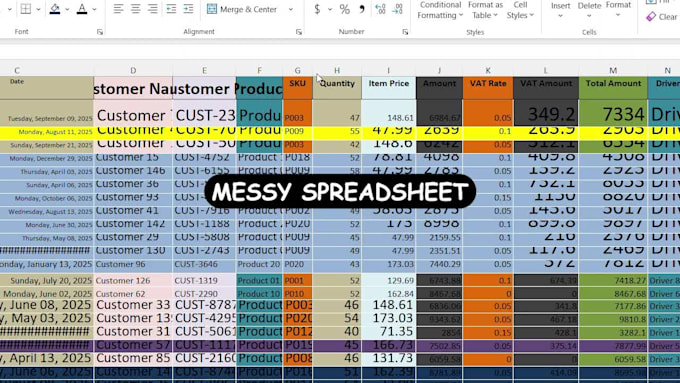680x383 pixels.
Task: Open the Alignment settings dialog launcher
Action: 299,32
